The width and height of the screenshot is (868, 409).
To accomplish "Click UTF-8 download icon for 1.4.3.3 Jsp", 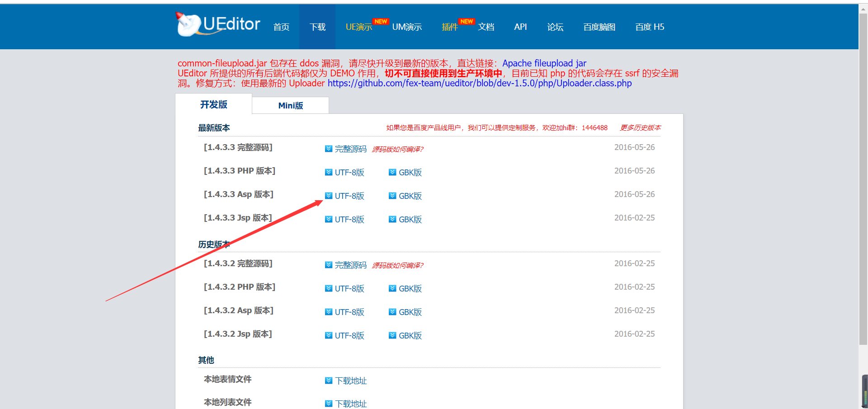I will pos(329,219).
